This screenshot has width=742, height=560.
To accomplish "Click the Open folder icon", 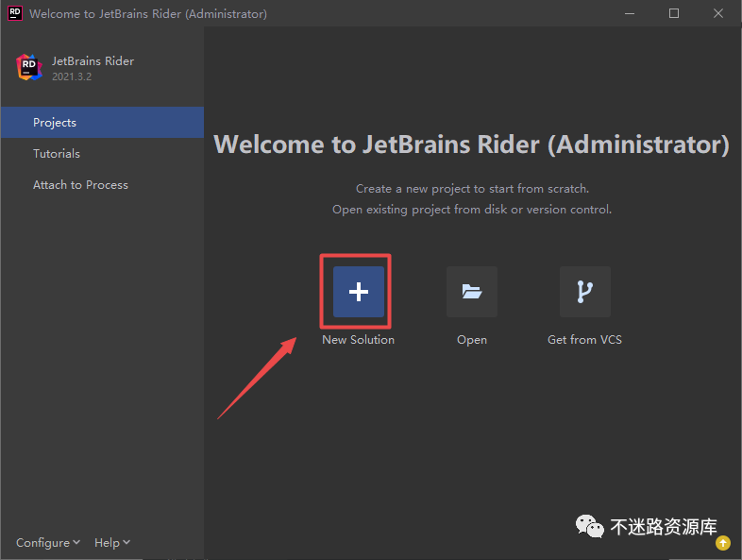I will coord(472,292).
